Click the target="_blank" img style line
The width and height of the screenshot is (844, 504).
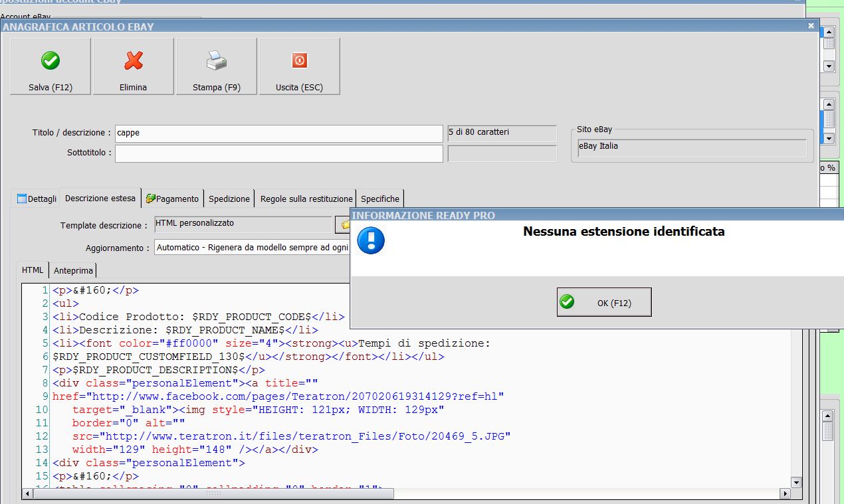click(x=258, y=410)
